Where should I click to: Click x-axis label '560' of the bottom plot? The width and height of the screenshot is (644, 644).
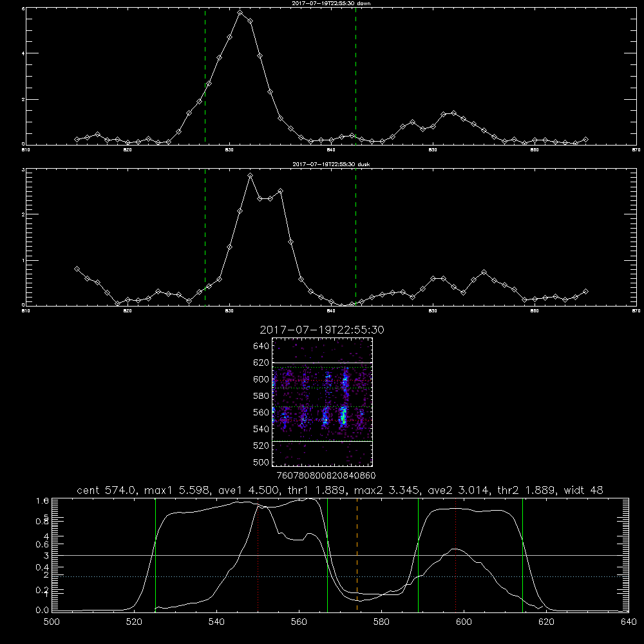tap(299, 621)
